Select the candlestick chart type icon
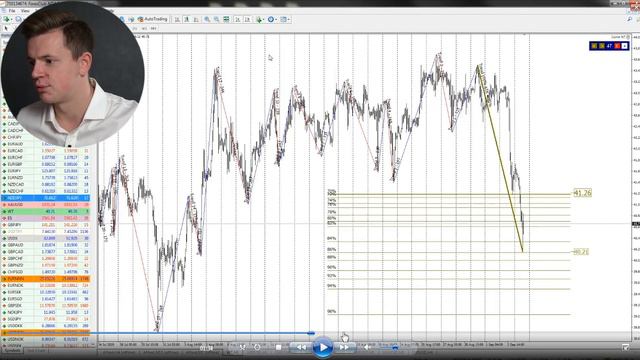This screenshot has height=360, width=640. (x=187, y=19)
